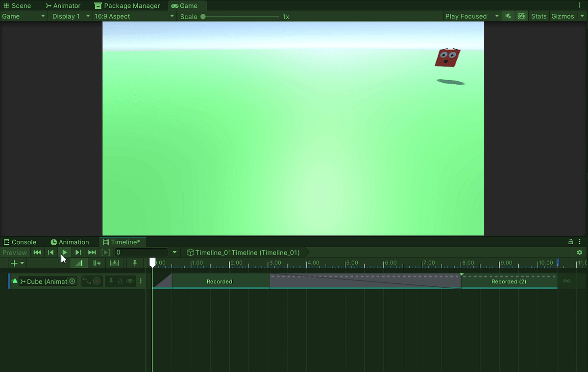Open the 16:9 Aspect ratio dropdown

(132, 16)
